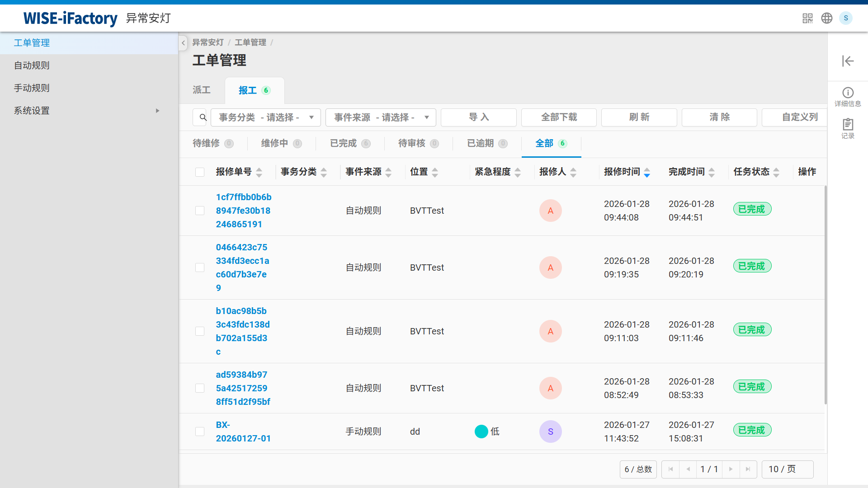Open the user avatar S menu

pyautogui.click(x=846, y=18)
